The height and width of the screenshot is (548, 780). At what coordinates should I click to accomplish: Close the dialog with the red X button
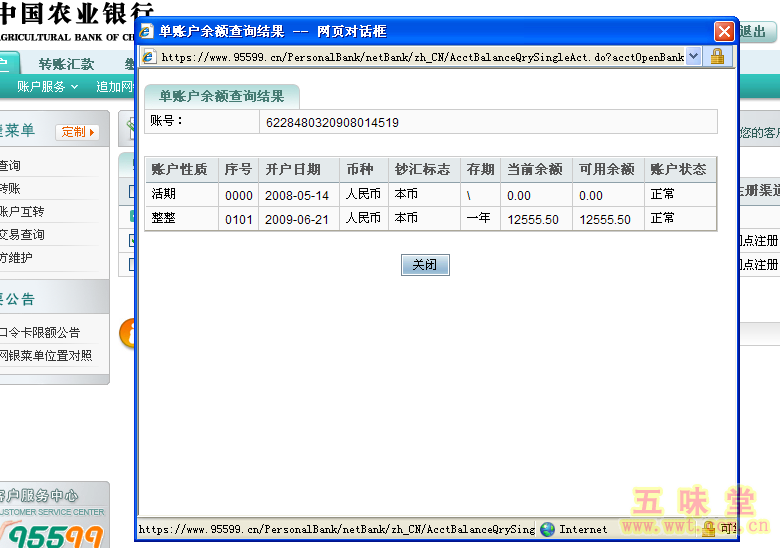724,32
